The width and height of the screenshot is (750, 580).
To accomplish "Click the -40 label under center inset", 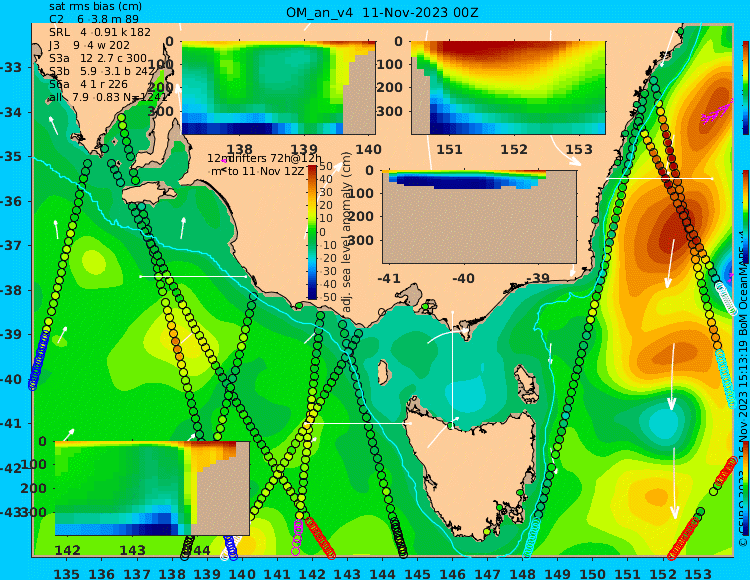I will 463,278.
